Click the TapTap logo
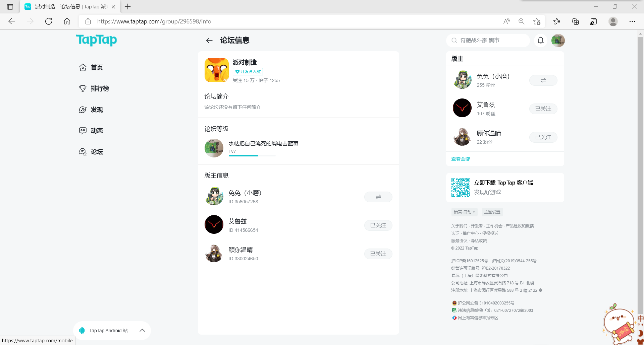644x345 pixels. click(x=96, y=40)
